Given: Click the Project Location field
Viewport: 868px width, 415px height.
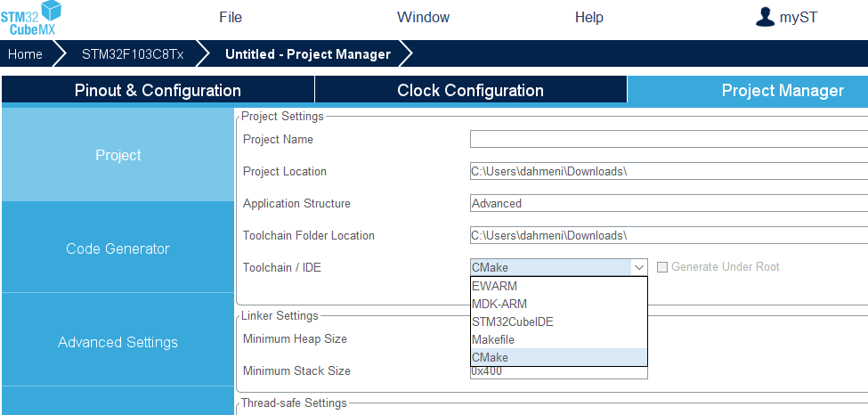Looking at the screenshot, I should pyautogui.click(x=669, y=171).
